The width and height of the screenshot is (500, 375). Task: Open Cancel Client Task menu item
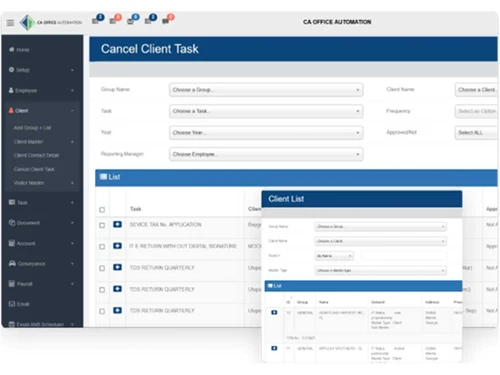click(34, 169)
